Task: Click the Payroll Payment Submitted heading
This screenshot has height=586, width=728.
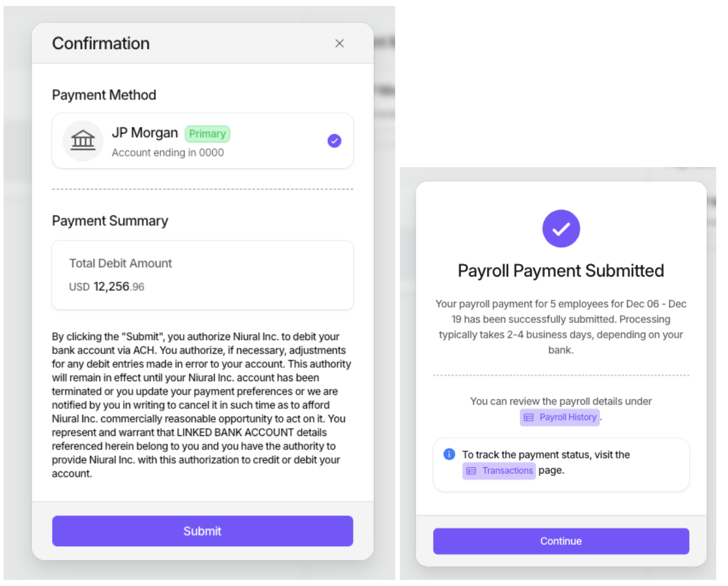Action: click(x=560, y=271)
